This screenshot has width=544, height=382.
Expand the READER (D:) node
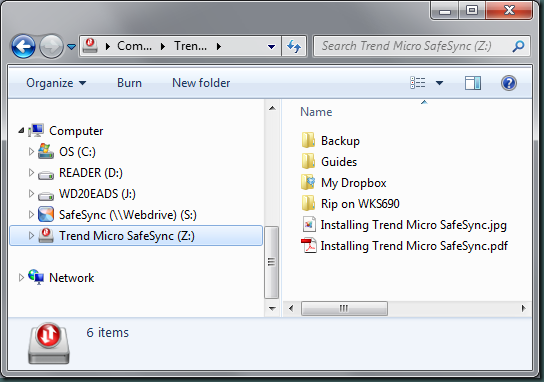point(31,172)
